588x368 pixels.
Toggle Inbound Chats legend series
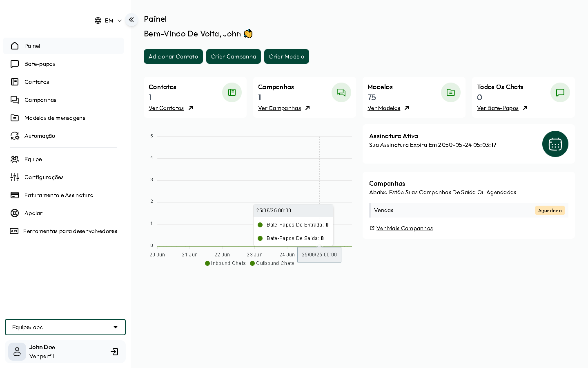(x=225, y=263)
